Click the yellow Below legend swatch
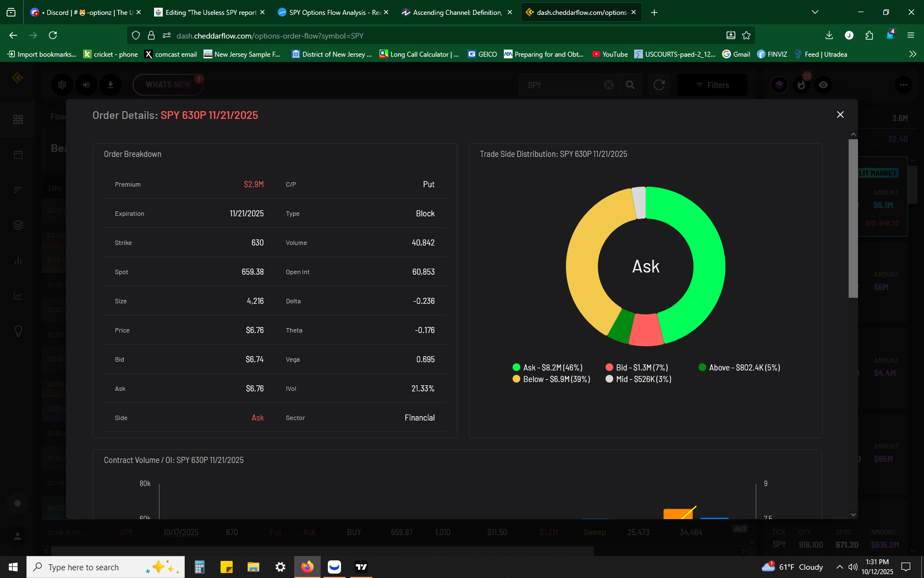 pyautogui.click(x=516, y=379)
